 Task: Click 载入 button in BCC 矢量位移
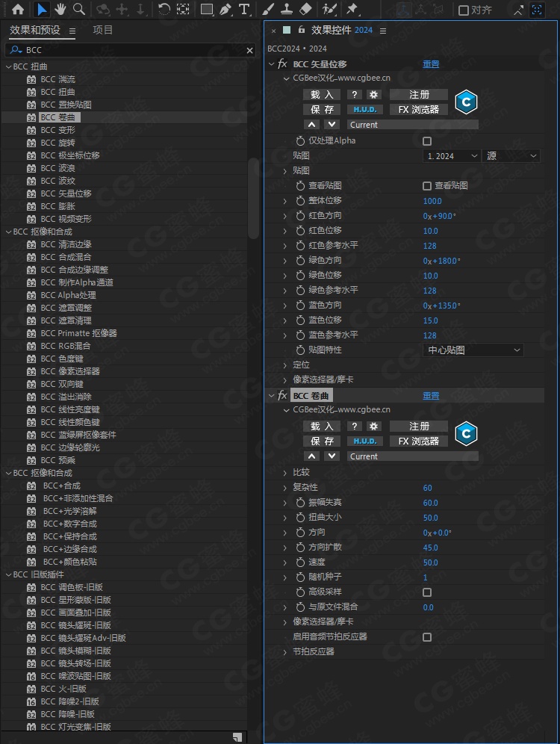322,94
